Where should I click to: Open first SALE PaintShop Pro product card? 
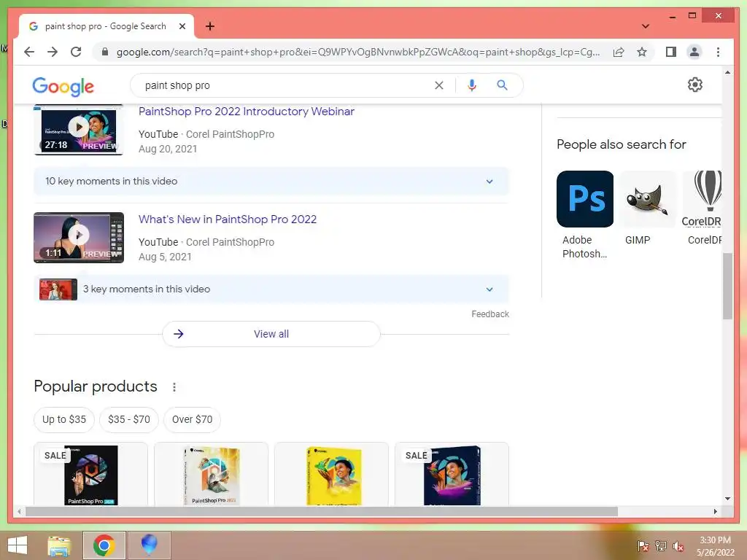coord(90,474)
